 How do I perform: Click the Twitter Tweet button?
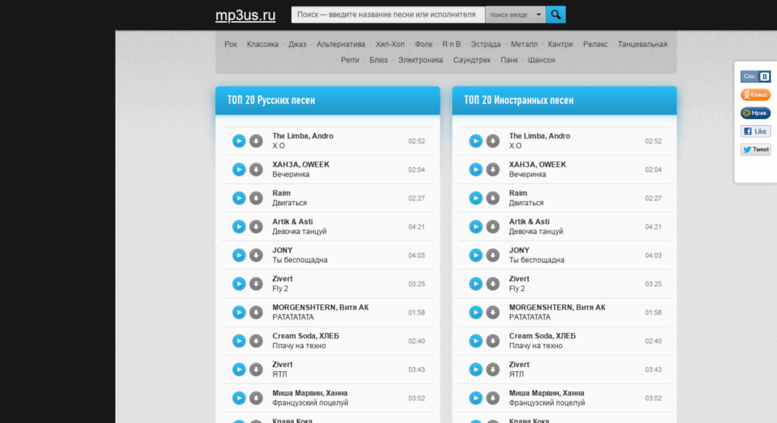click(756, 150)
